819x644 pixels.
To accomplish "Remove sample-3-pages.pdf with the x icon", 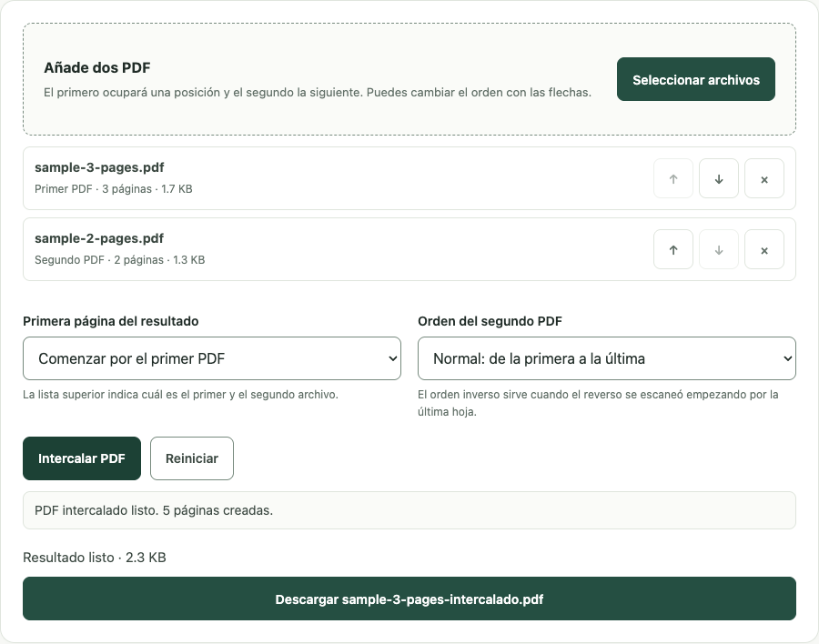I will 764,178.
